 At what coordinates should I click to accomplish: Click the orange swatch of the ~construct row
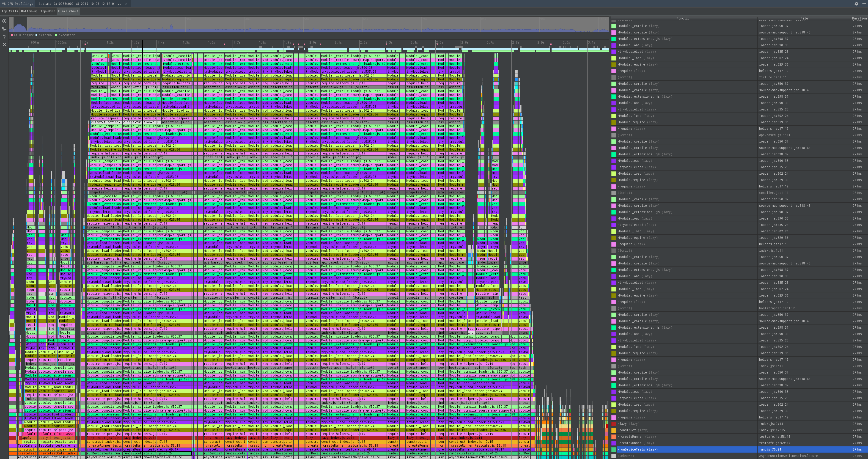click(x=614, y=430)
